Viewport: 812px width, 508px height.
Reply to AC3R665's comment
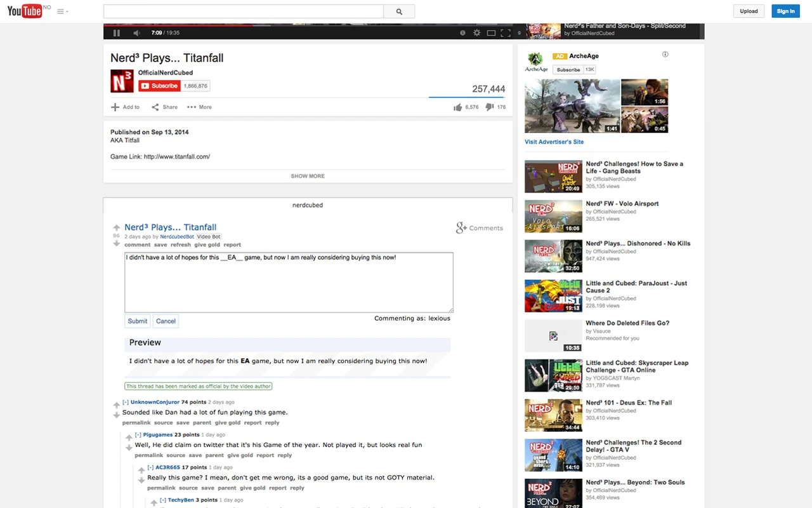click(298, 488)
